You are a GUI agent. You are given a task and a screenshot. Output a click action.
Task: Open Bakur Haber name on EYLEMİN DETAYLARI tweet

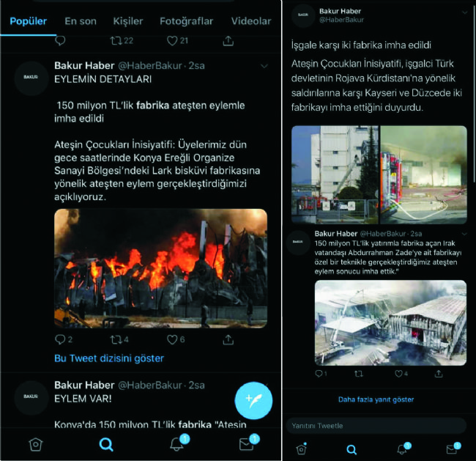pyautogui.click(x=84, y=66)
